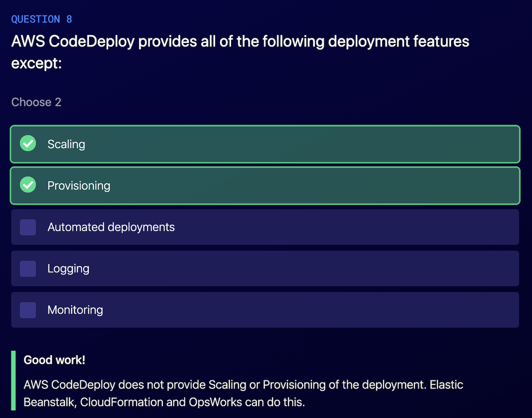Click empty right side of Logging answer row

(379, 268)
